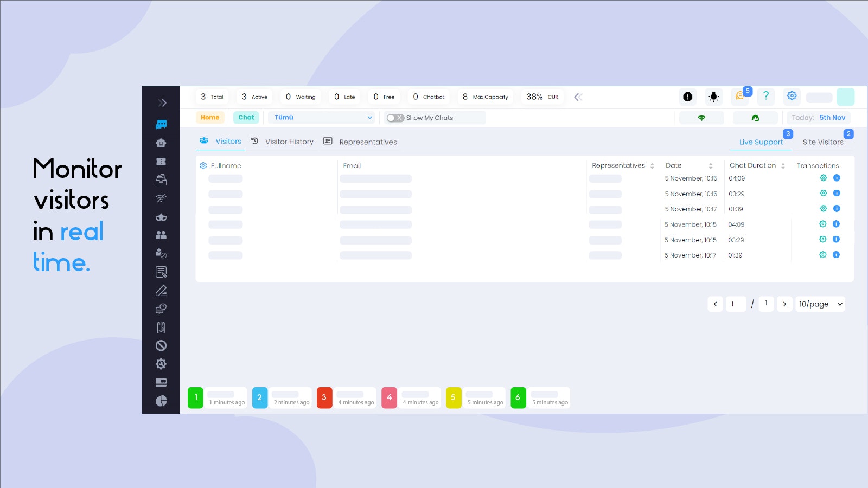Enable the Show My Chats toggle
The height and width of the screenshot is (488, 868).
394,118
